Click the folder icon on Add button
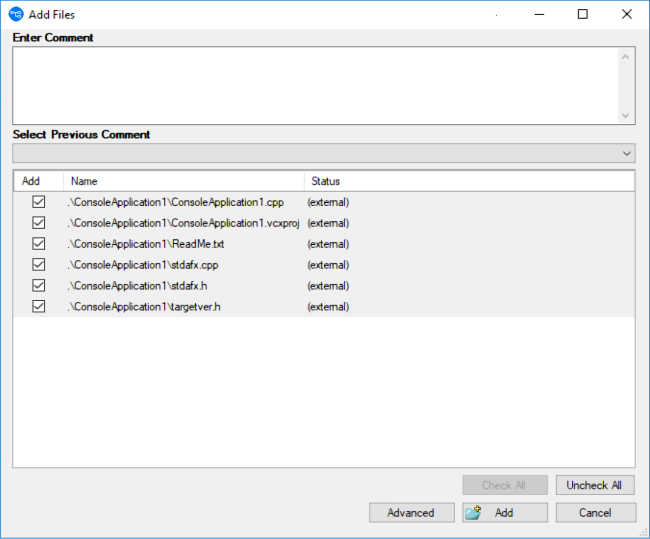The image size is (650, 539). [473, 513]
